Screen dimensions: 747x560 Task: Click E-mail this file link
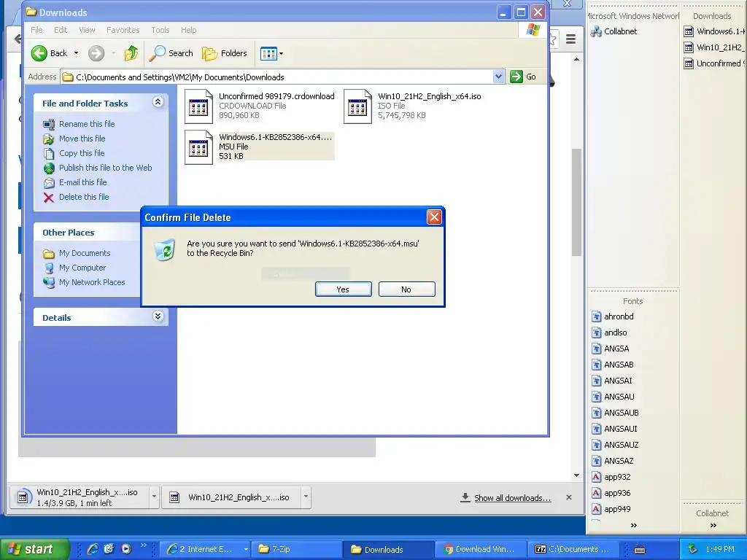83,182
